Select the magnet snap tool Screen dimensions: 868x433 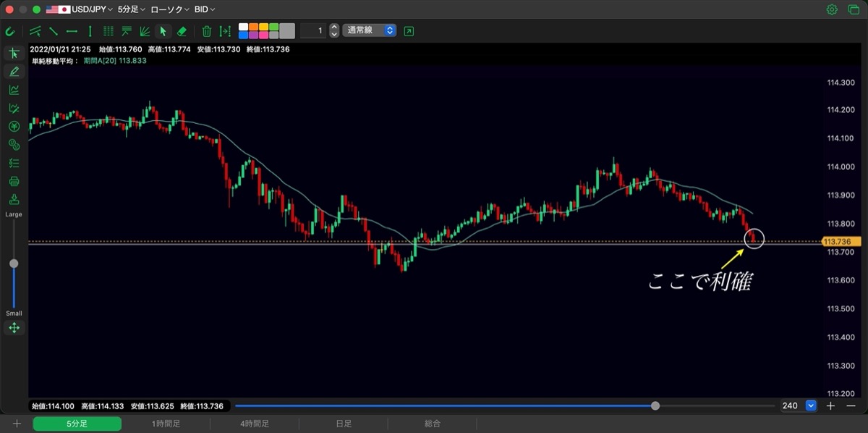10,31
